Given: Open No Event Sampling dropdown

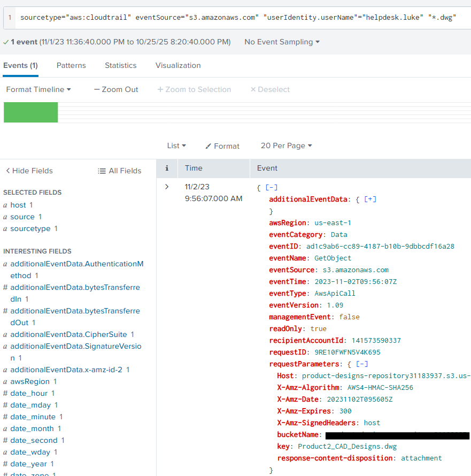Looking at the screenshot, I should click(282, 42).
